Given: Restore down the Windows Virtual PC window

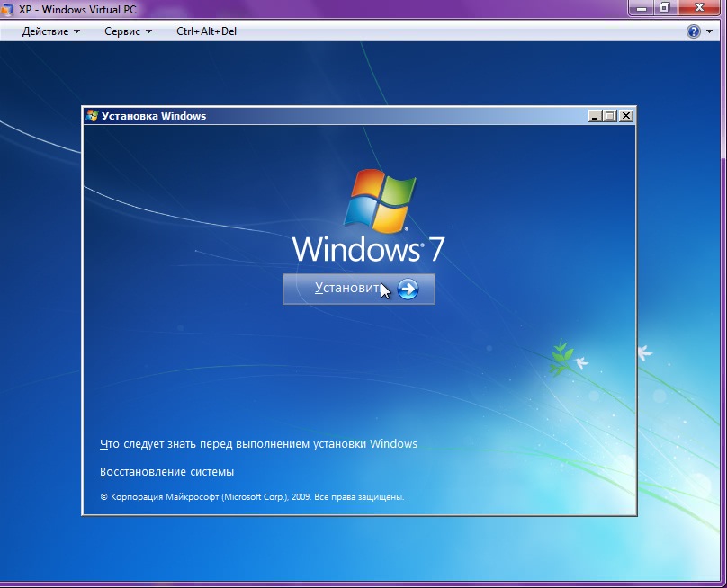Looking at the screenshot, I should coord(665,8).
